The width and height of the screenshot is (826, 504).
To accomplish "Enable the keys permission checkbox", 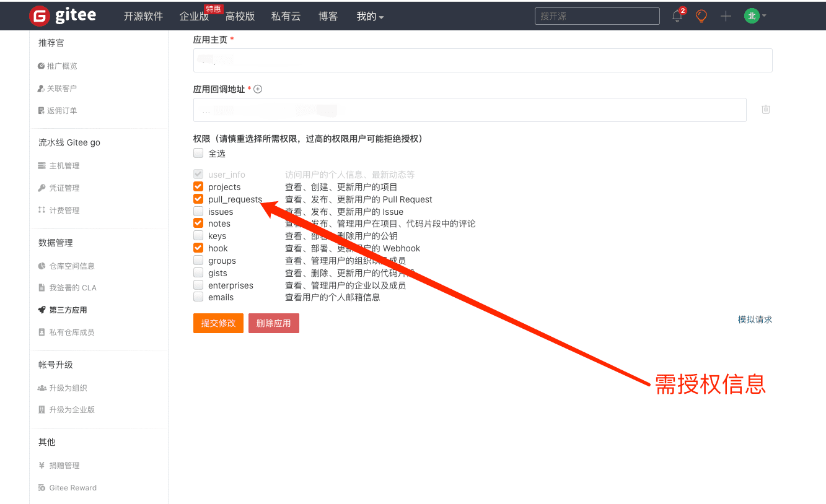I will coord(198,236).
